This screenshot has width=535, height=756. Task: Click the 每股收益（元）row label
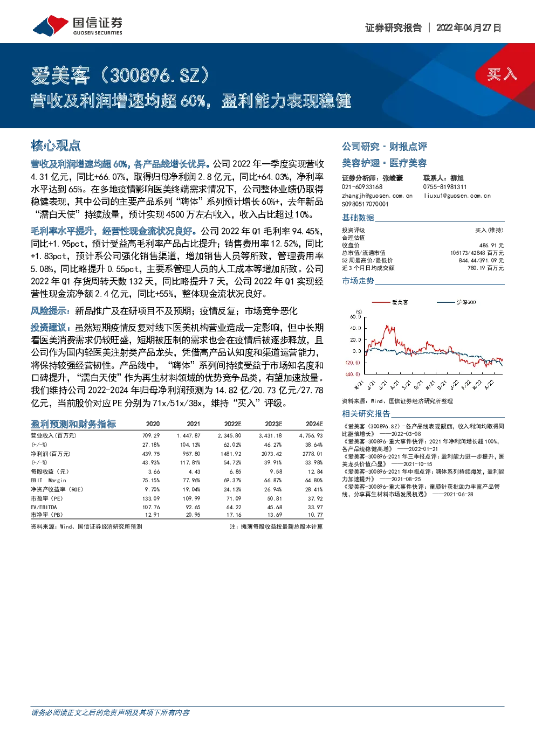[50, 471]
